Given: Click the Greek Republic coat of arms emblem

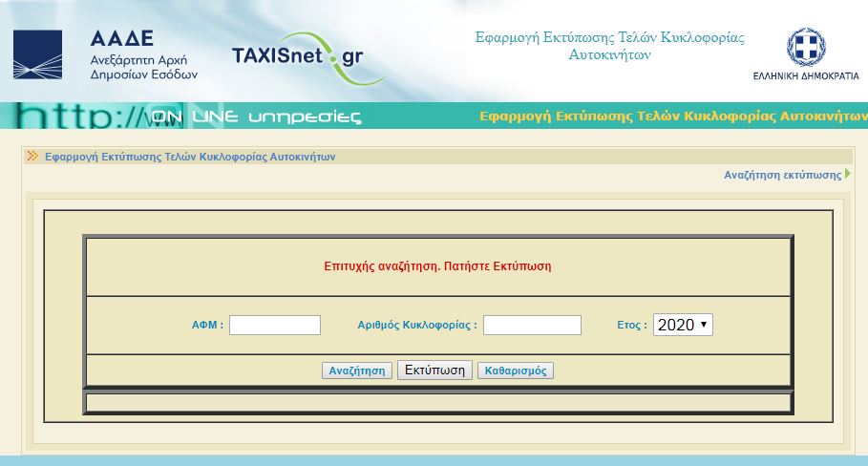Looking at the screenshot, I should click(805, 47).
